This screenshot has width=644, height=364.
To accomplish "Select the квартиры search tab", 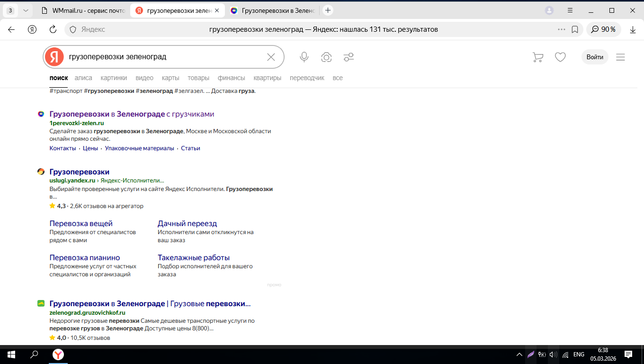I will (x=268, y=78).
